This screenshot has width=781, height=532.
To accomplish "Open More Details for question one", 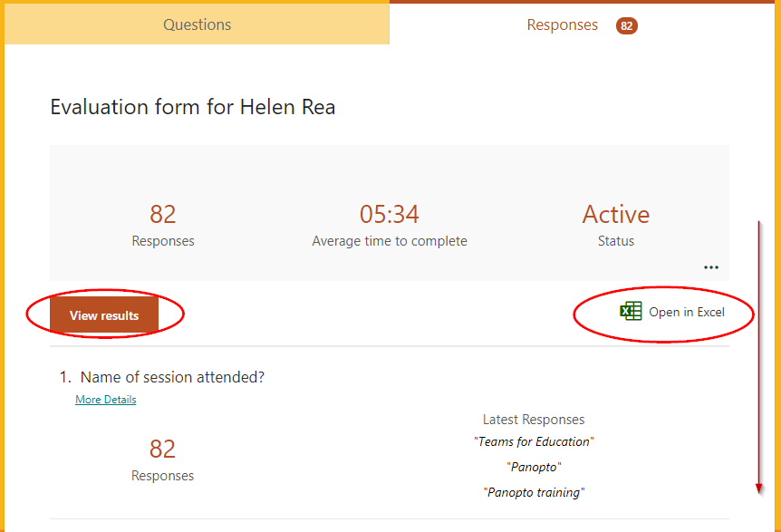I will (105, 399).
